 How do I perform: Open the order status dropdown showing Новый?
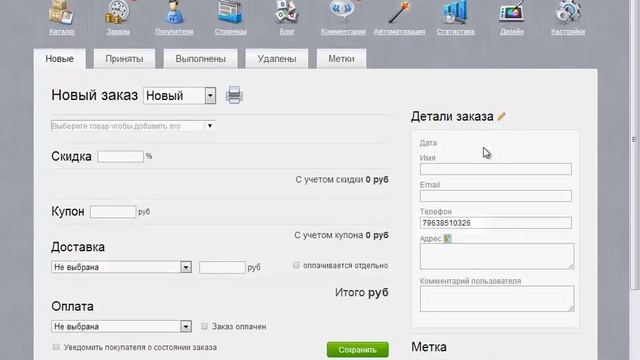point(180,96)
